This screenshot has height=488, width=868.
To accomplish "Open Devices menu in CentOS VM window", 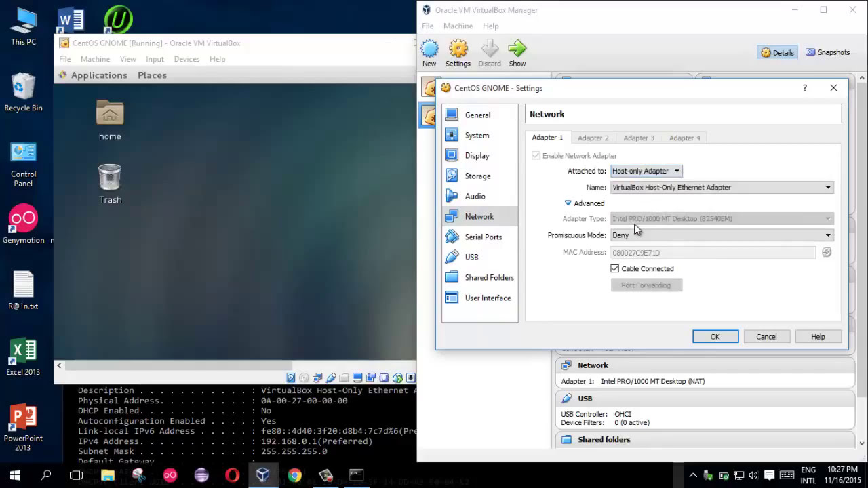I will tap(186, 59).
